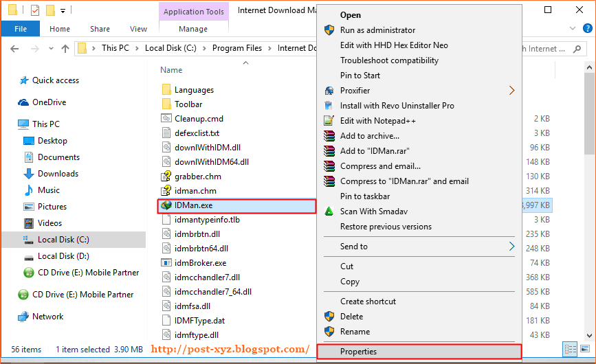The height and width of the screenshot is (364, 596).
Task: Click the vertical scrollbar up arrow
Action: [x=589, y=67]
